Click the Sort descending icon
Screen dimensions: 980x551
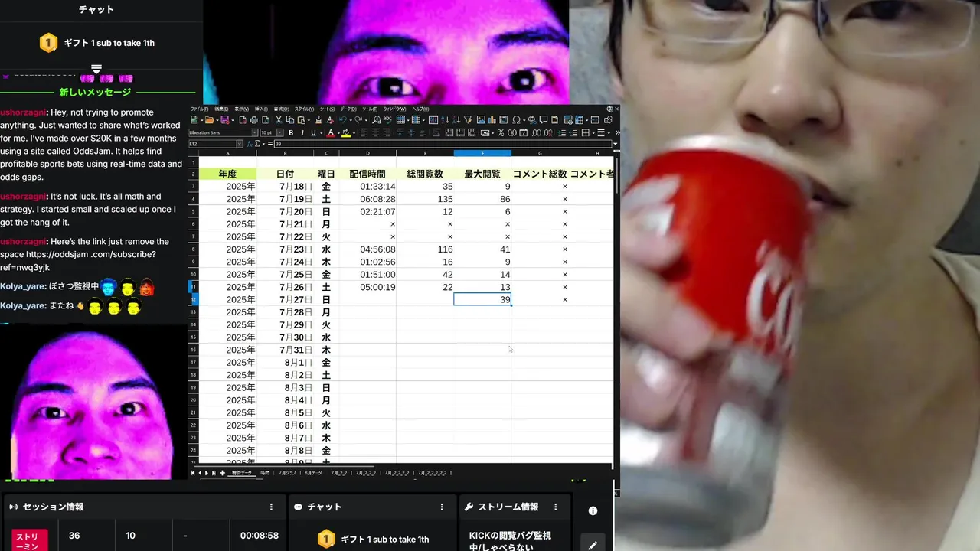[x=456, y=120]
